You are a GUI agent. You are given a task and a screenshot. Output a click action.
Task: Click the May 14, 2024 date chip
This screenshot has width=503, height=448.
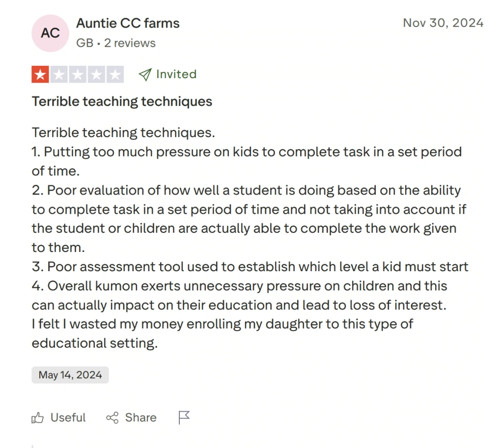pyautogui.click(x=70, y=374)
